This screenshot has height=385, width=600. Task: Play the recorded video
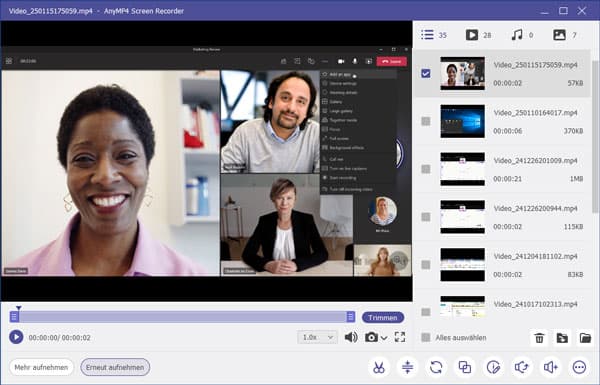[x=16, y=337]
